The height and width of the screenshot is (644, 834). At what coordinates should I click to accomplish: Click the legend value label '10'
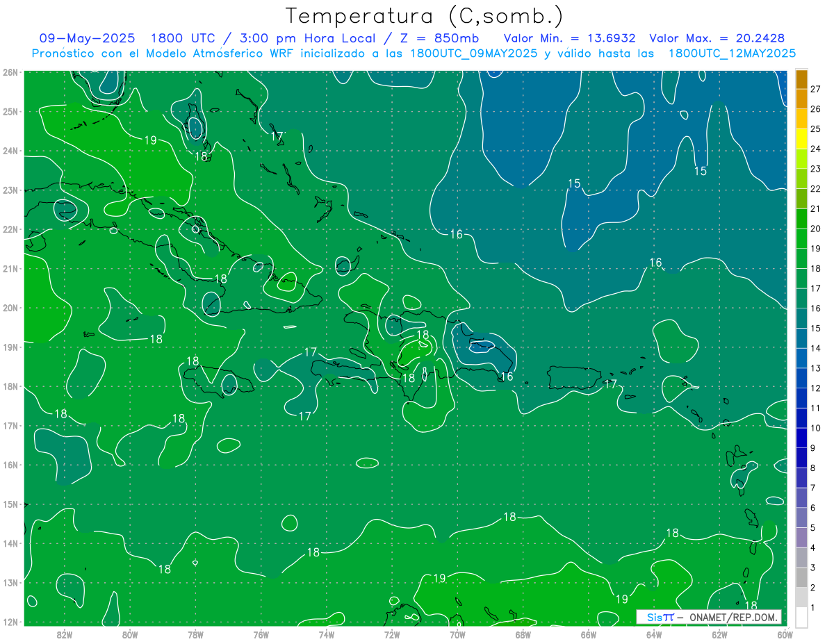pos(816,428)
